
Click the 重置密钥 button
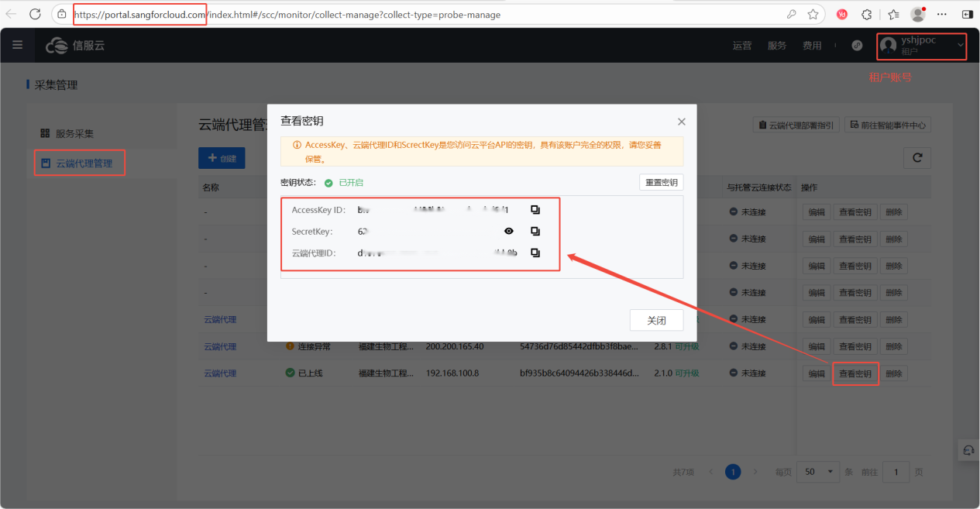(x=661, y=183)
